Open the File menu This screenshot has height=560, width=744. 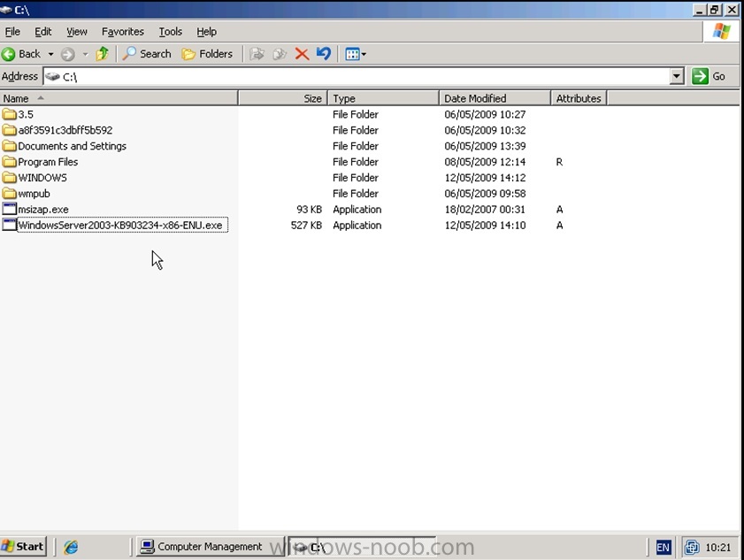[x=12, y=32]
